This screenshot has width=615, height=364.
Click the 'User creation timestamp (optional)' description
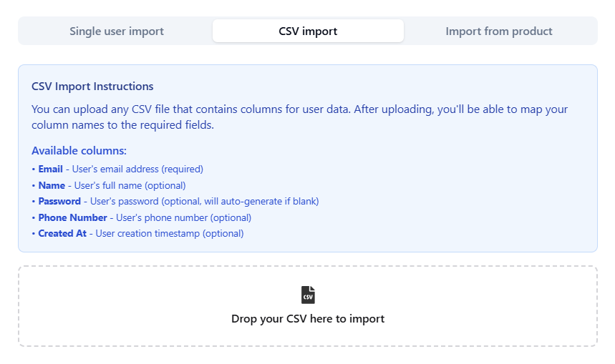[170, 234]
